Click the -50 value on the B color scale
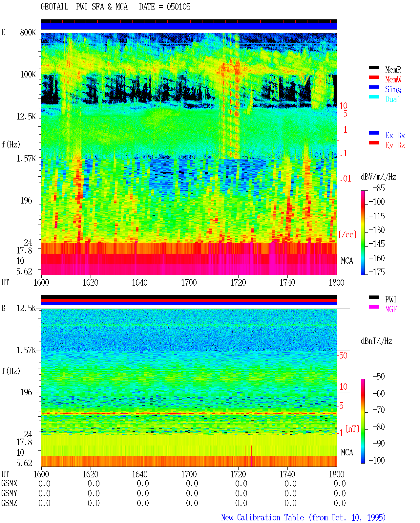The image size is (420, 523). click(x=379, y=377)
